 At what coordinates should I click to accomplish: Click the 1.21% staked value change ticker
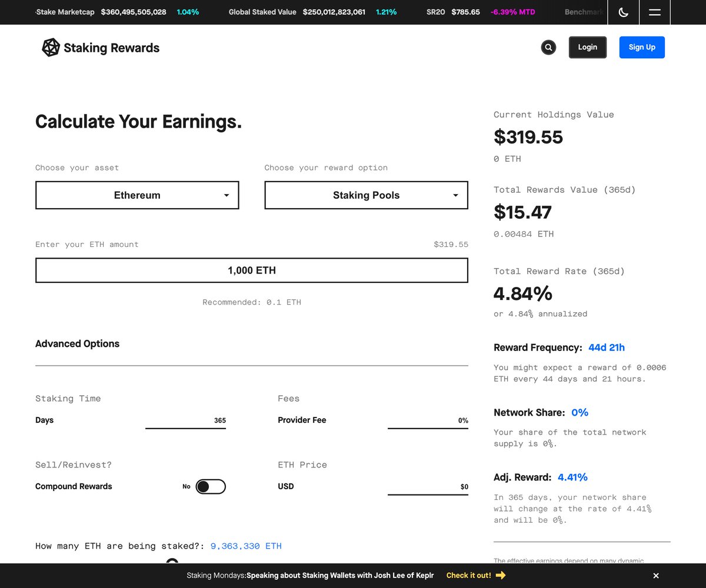tap(387, 12)
